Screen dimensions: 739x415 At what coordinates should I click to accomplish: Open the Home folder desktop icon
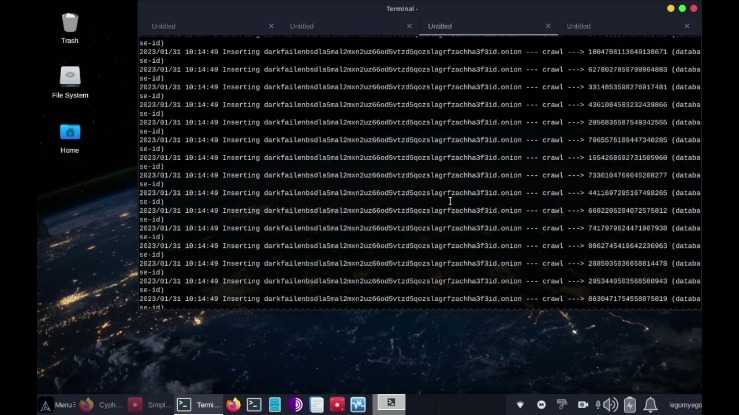pyautogui.click(x=70, y=138)
